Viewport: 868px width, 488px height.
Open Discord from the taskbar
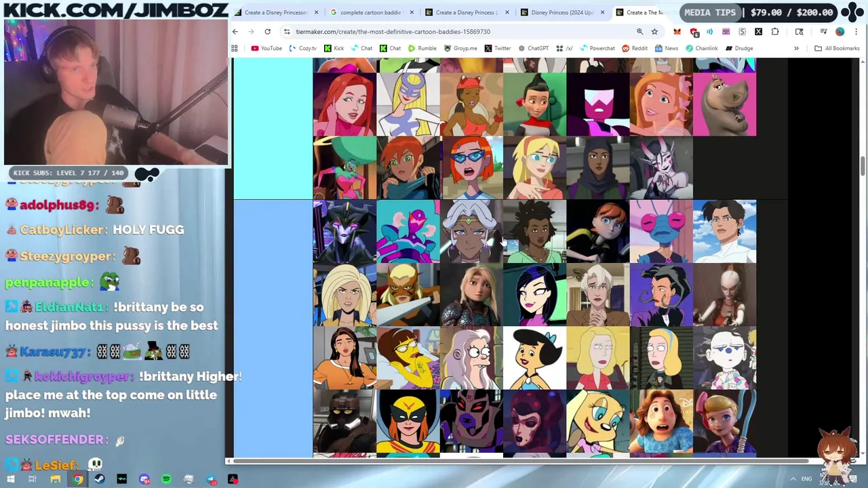pyautogui.click(x=144, y=479)
